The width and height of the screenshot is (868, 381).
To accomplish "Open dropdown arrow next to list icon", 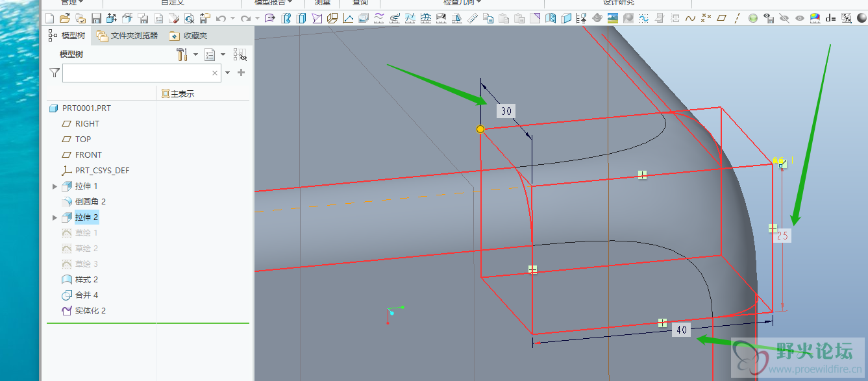I will [223, 55].
